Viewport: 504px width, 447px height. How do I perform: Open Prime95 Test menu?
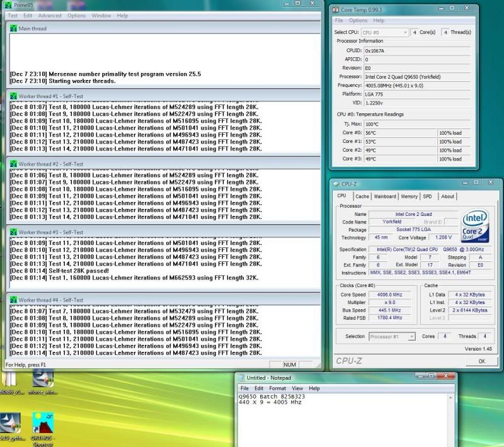coord(13,15)
